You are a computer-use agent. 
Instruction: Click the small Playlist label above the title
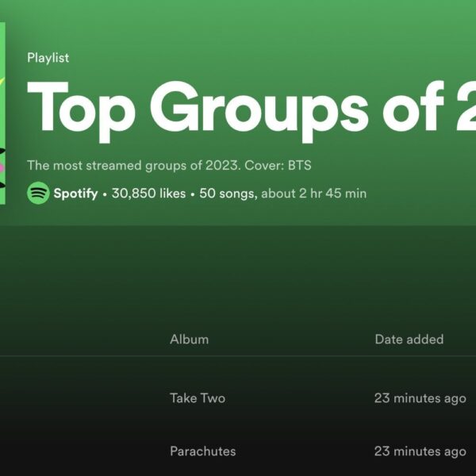(x=48, y=58)
